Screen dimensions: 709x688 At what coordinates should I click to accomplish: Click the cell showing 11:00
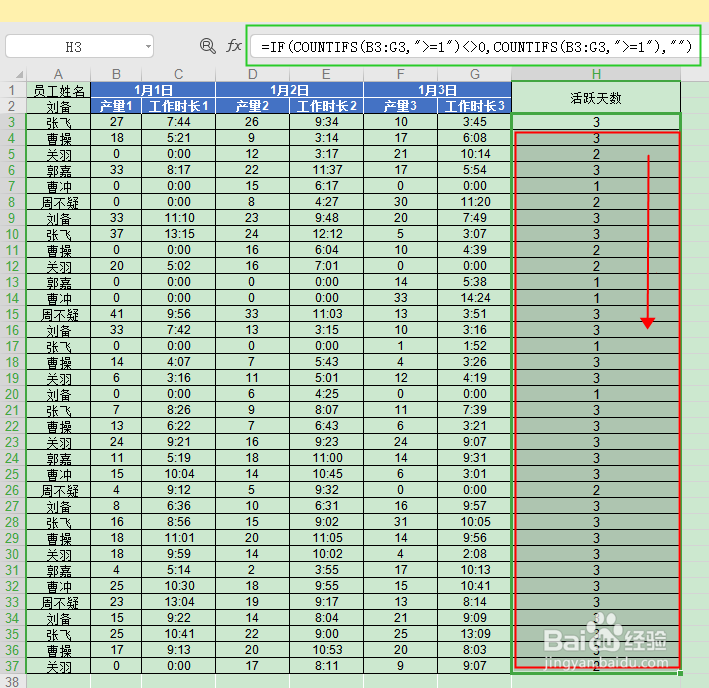[326, 458]
